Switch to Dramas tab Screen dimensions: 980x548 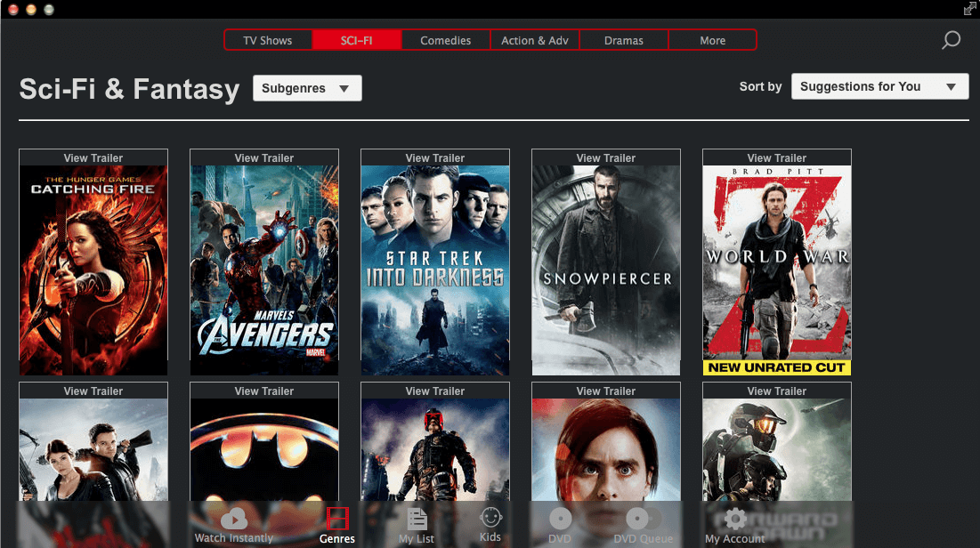click(624, 40)
